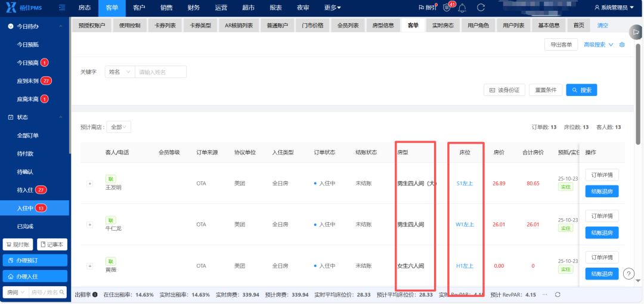Open the 报表 top menu
This screenshot has width=644, height=304.
(276, 7)
